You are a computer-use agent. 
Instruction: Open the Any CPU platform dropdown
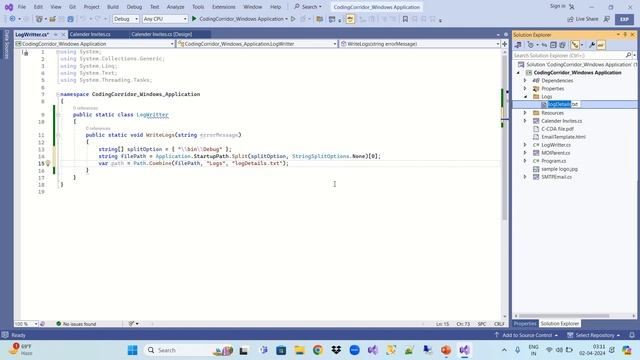point(165,19)
